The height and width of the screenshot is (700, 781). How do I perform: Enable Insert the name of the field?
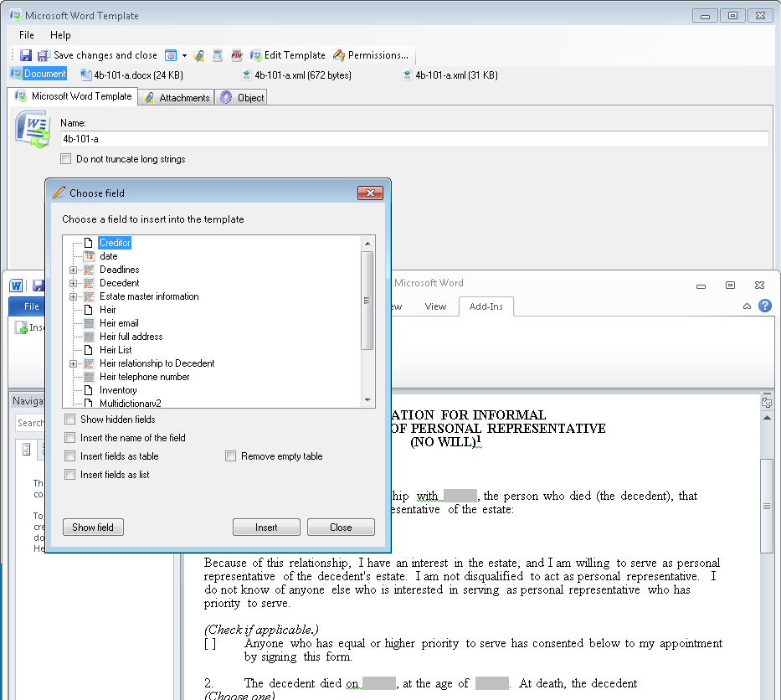tap(70, 438)
